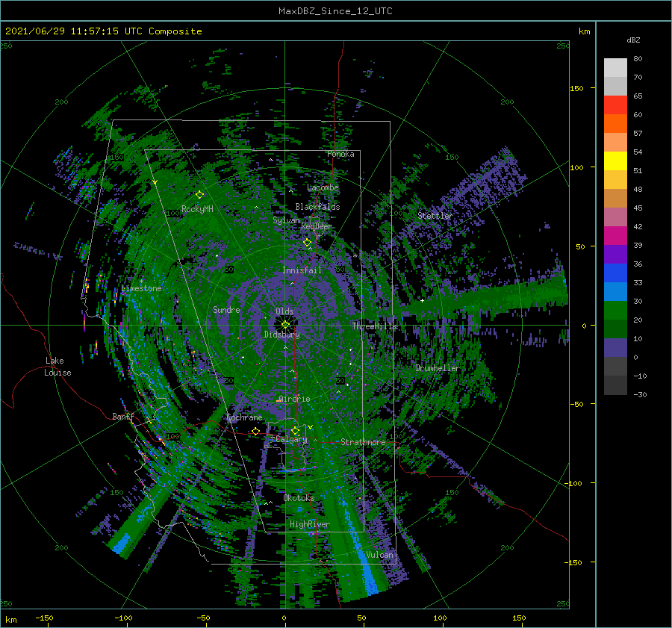Click the slate purple 0-10 dBZ legend swatch
The height and width of the screenshot is (628, 672).
click(615, 348)
